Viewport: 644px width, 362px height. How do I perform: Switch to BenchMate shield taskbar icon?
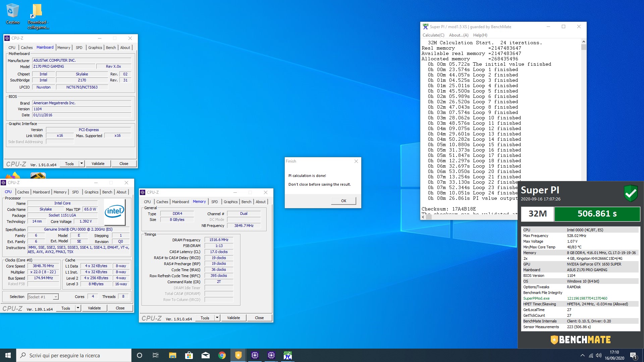tap(238, 355)
